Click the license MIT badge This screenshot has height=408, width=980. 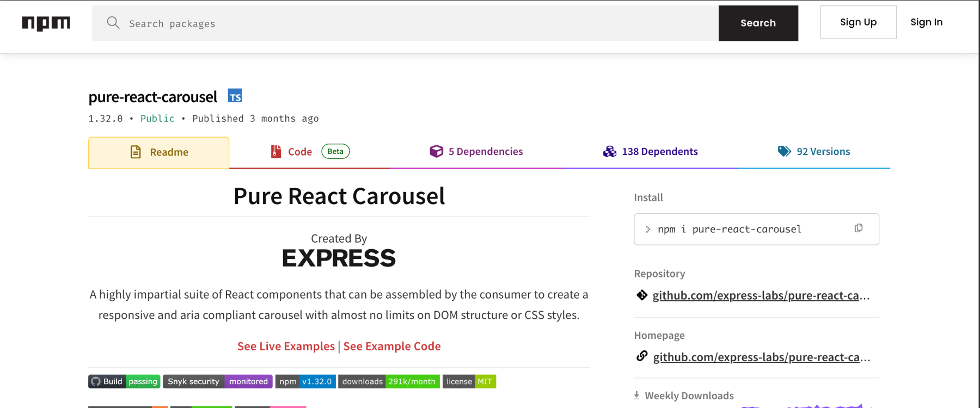point(469,381)
